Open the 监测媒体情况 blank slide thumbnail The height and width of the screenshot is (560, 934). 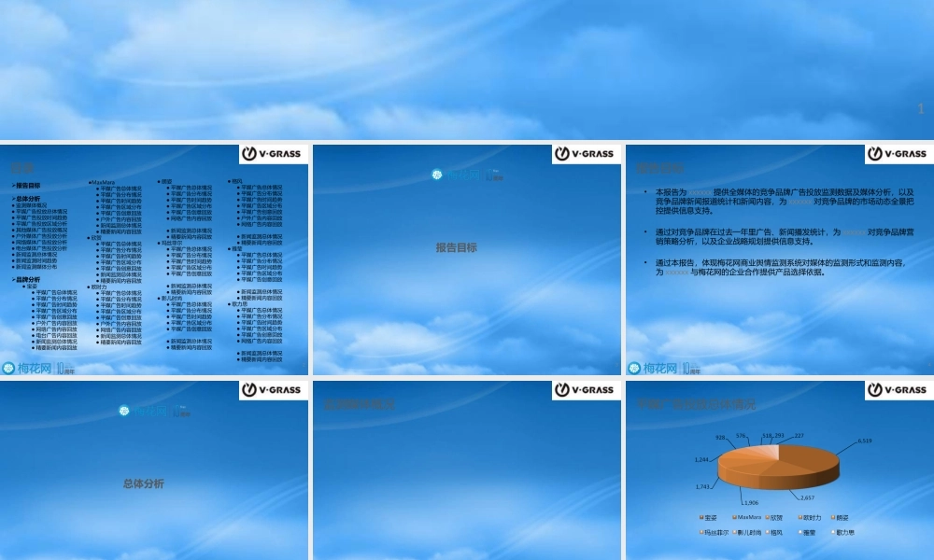pos(466,470)
